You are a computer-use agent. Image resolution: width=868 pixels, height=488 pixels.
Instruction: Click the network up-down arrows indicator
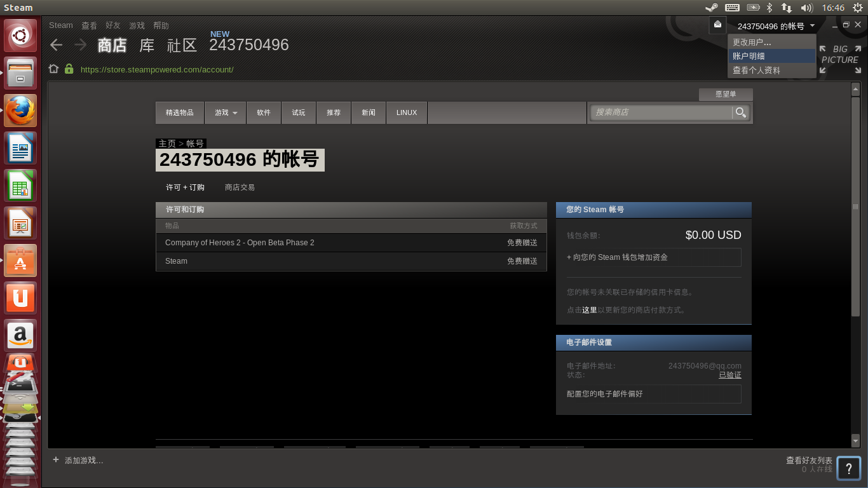click(x=787, y=8)
